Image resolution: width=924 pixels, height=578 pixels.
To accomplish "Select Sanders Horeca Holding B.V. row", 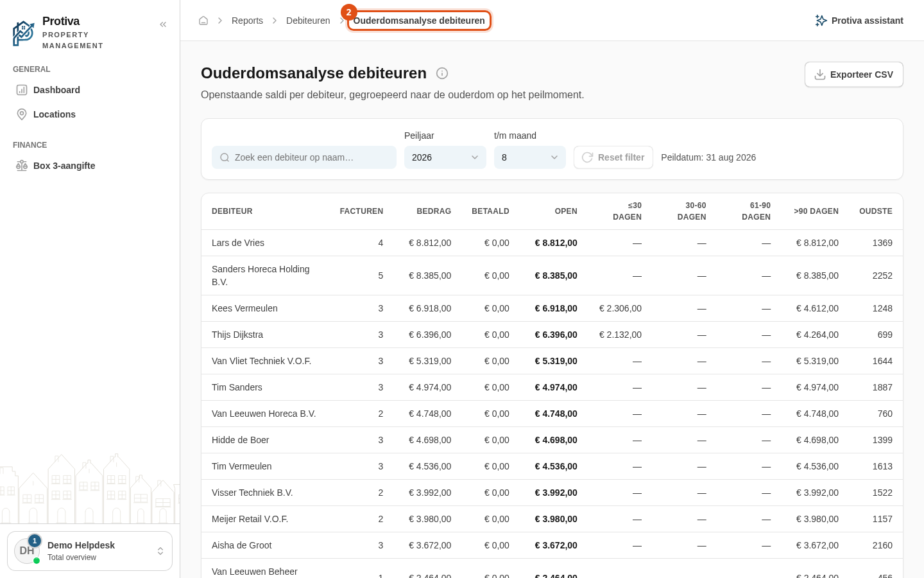I will pyautogui.click(x=552, y=276).
